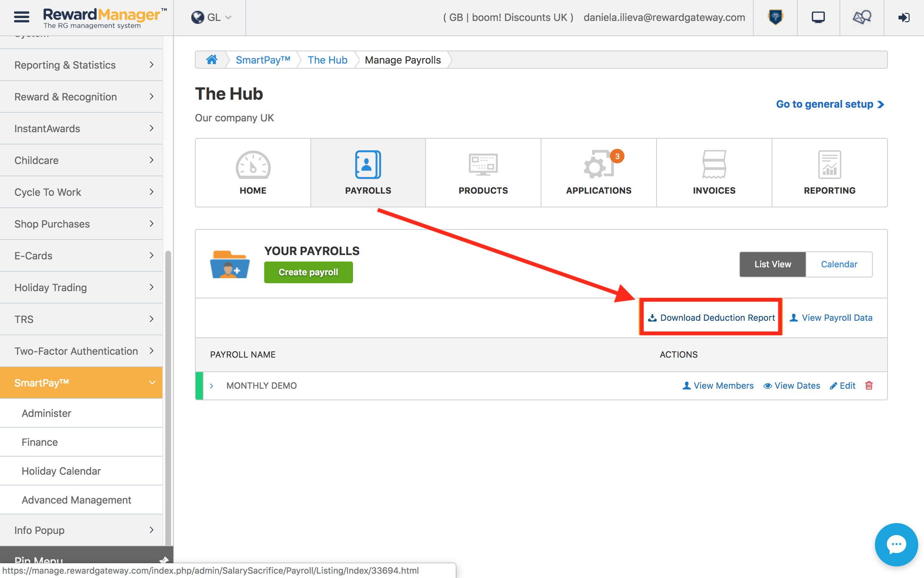This screenshot has height=578, width=924.
Task: Expand Reporting & Statistics menu
Action: 81,65
